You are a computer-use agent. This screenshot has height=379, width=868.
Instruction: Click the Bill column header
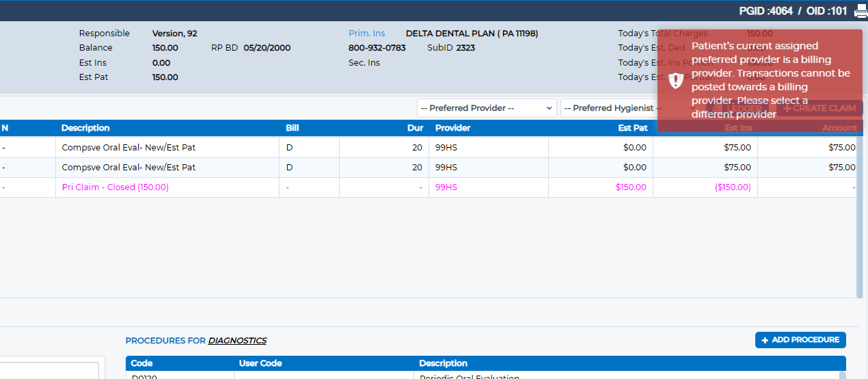tap(293, 128)
